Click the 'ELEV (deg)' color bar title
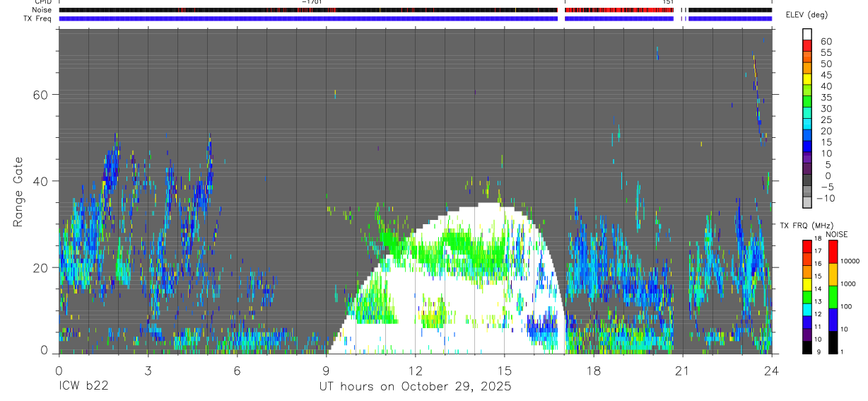Screen dimensions: 868x401 807,15
